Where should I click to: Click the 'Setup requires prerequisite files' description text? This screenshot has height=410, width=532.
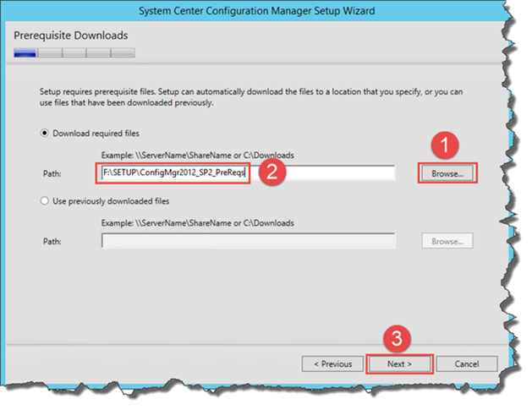tap(251, 97)
